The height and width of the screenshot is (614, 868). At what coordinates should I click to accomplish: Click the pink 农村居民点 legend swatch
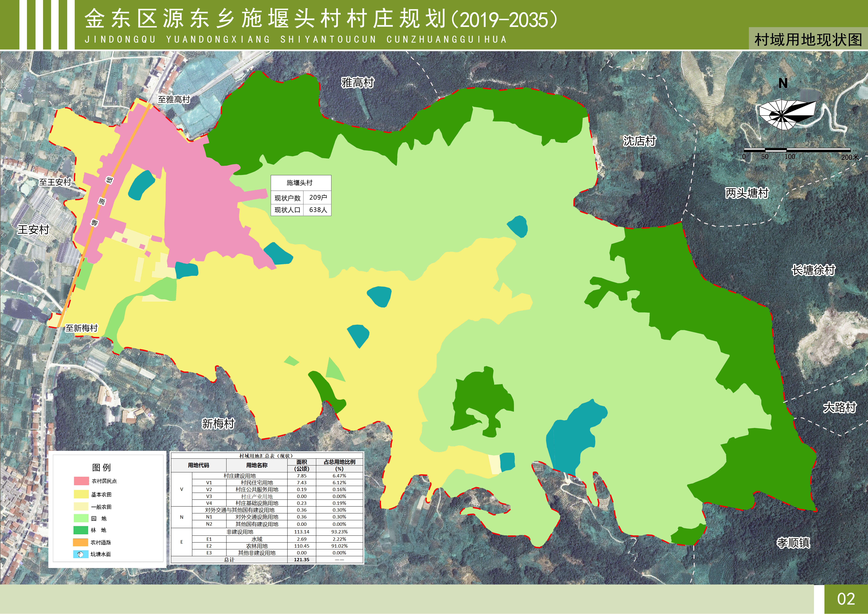pos(81,481)
